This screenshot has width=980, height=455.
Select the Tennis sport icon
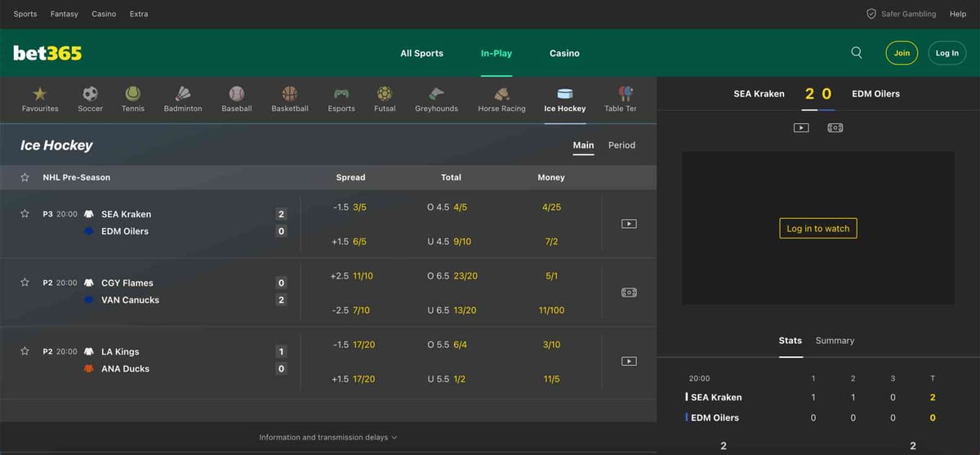coord(133,94)
